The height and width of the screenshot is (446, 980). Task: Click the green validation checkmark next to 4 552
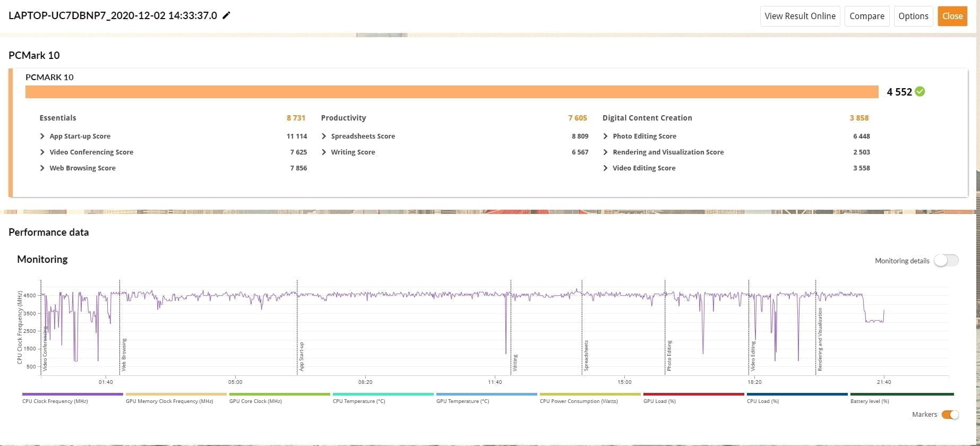click(920, 91)
